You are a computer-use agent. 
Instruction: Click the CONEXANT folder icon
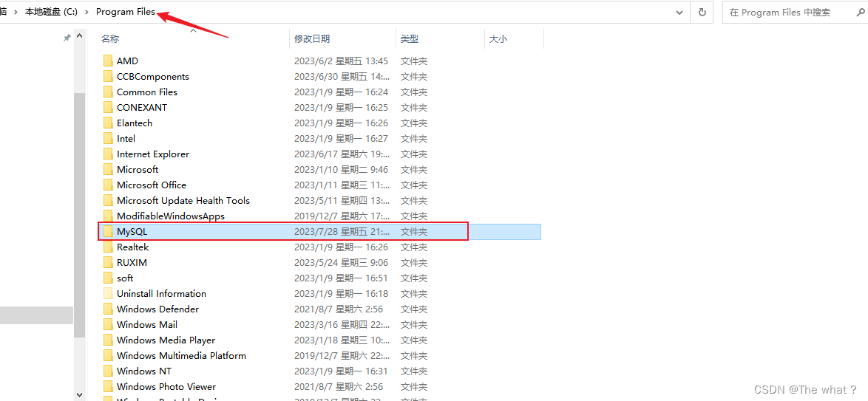coord(108,107)
